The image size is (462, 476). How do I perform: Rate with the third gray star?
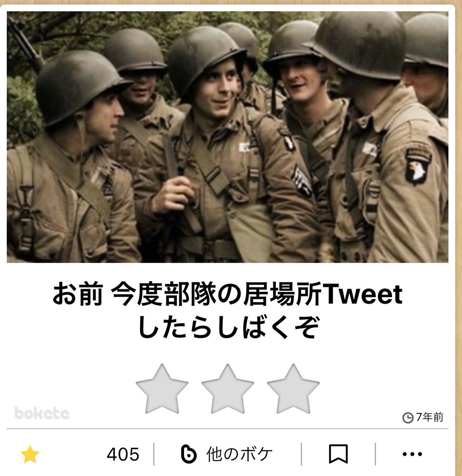coord(293,389)
